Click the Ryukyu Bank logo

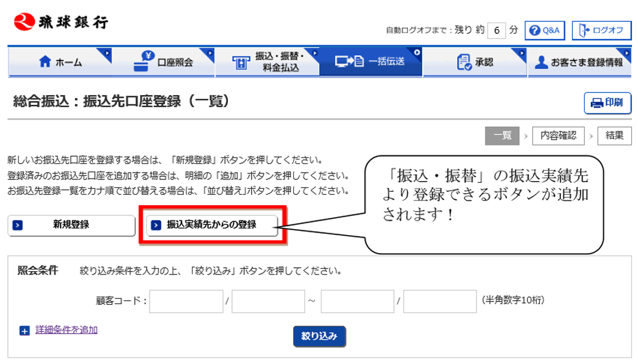[60, 21]
